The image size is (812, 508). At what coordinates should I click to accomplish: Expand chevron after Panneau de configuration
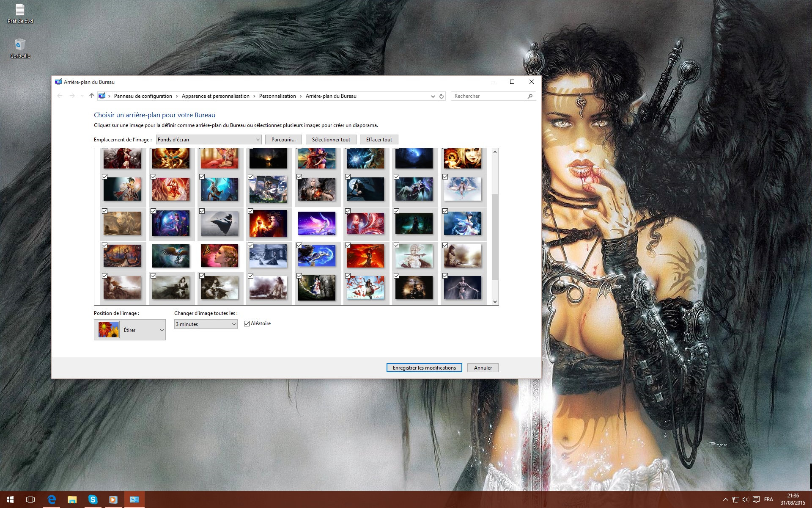tap(177, 96)
